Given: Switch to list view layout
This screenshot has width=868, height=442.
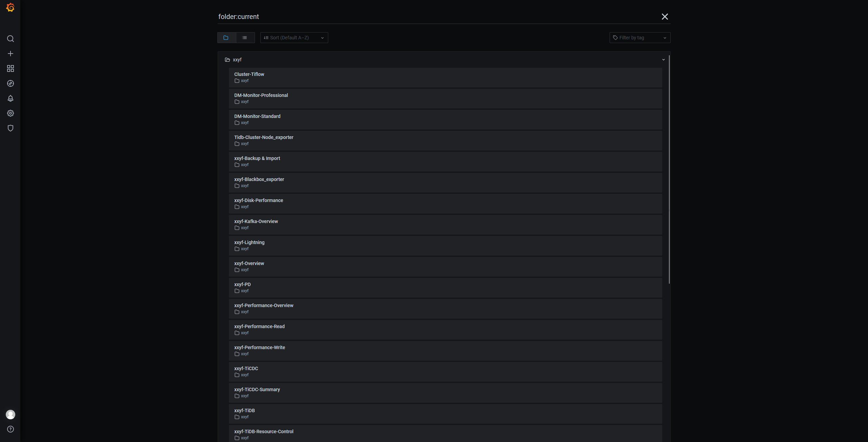Looking at the screenshot, I should pyautogui.click(x=245, y=38).
